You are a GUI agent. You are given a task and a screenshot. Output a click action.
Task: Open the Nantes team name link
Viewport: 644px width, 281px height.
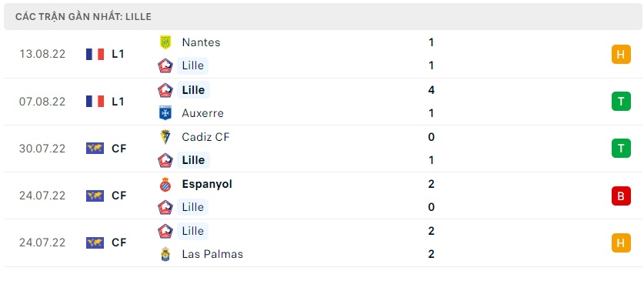point(201,42)
